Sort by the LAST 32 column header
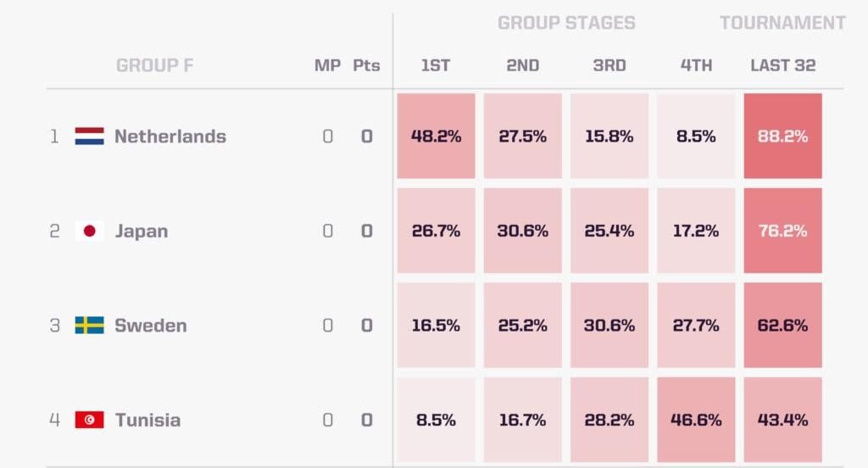Screen dimensions: 868x468 coord(782,65)
